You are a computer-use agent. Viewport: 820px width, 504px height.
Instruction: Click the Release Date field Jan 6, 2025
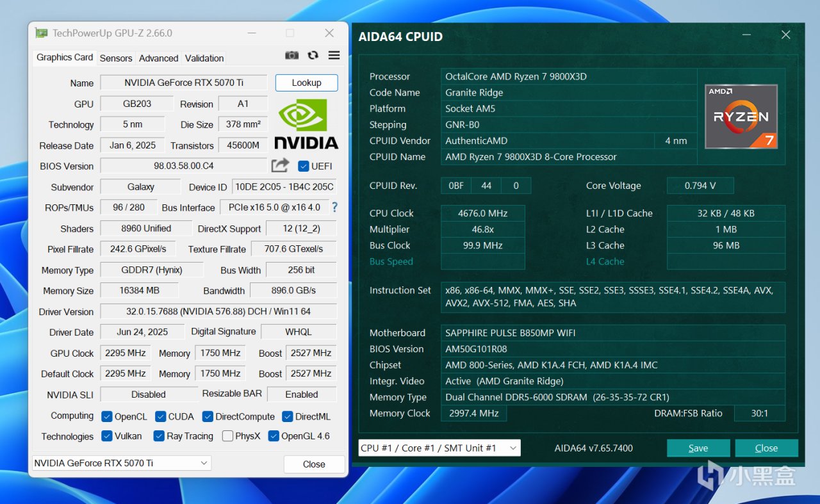[x=133, y=145]
